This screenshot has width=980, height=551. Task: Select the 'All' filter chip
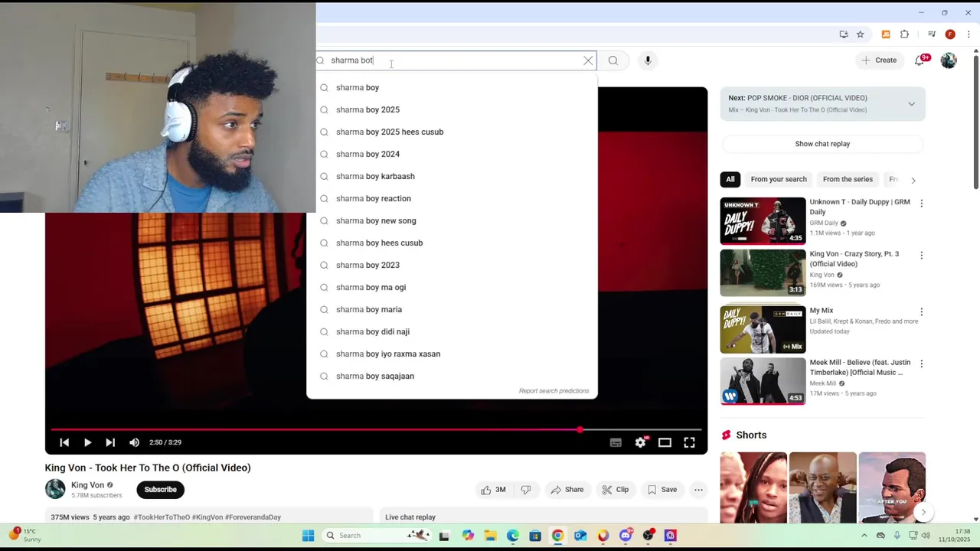click(730, 179)
